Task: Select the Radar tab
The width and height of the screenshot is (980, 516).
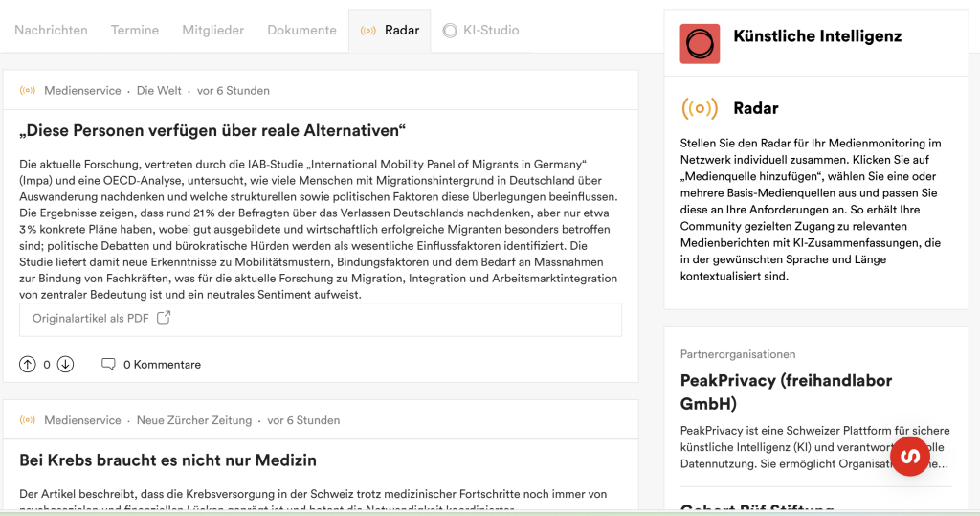Action: pyautogui.click(x=390, y=30)
